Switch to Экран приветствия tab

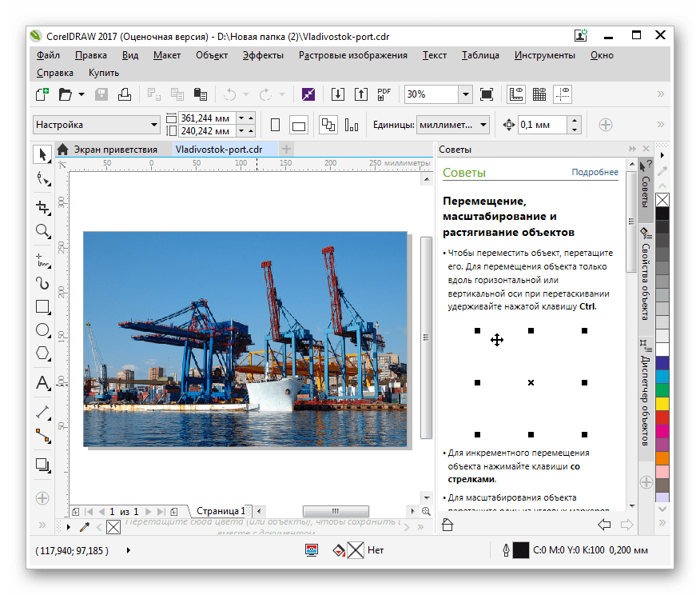pyautogui.click(x=115, y=150)
